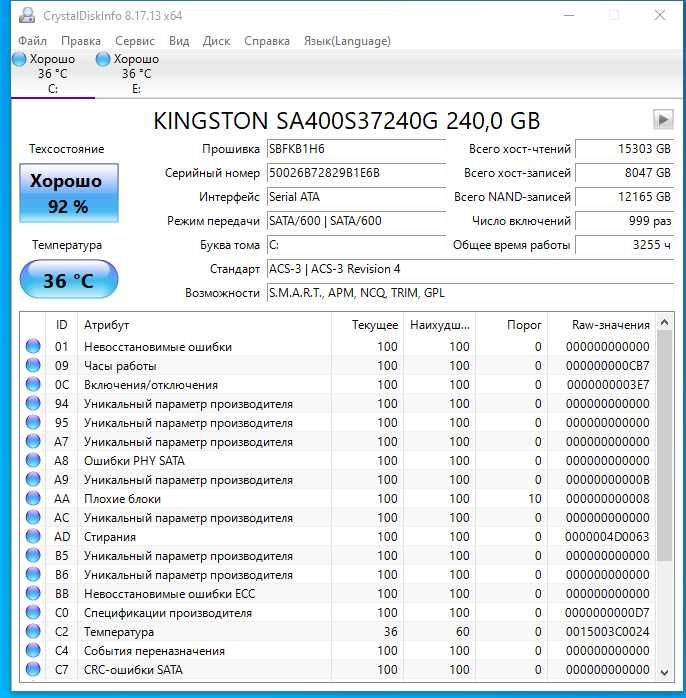Click the Хорошо 92 % health status button

[x=69, y=193]
